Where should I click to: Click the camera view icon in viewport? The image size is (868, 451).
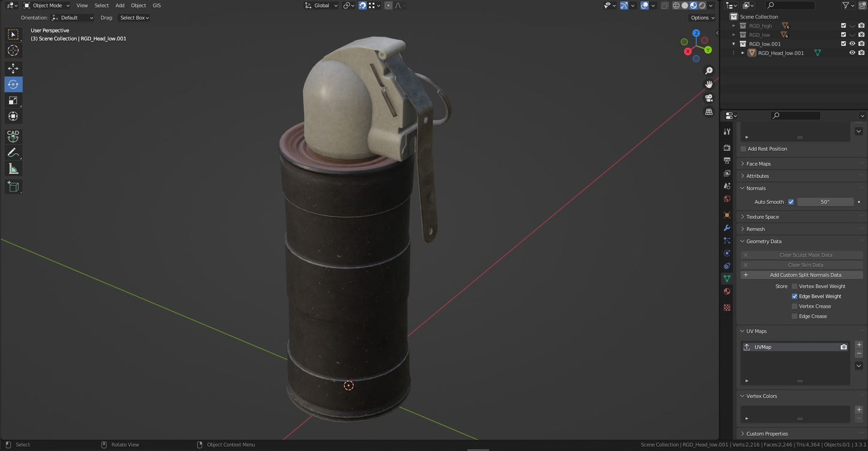click(709, 98)
